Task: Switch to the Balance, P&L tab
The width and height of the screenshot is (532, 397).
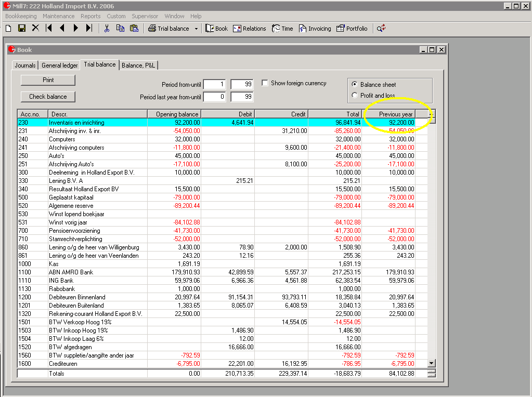Action: [x=138, y=65]
